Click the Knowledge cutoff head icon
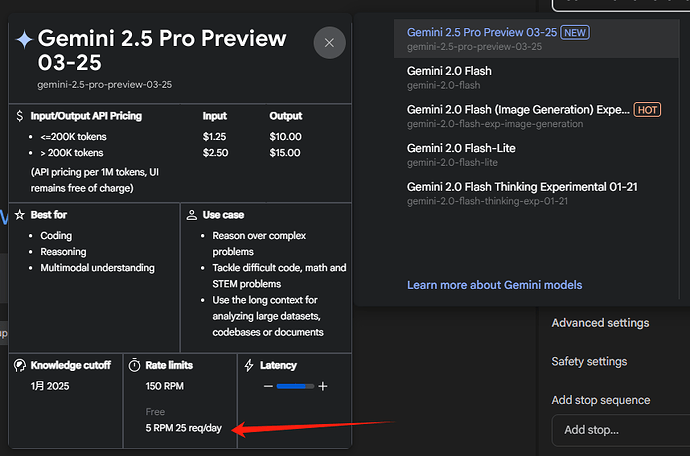Screen dimensions: 690x456 tap(20, 365)
